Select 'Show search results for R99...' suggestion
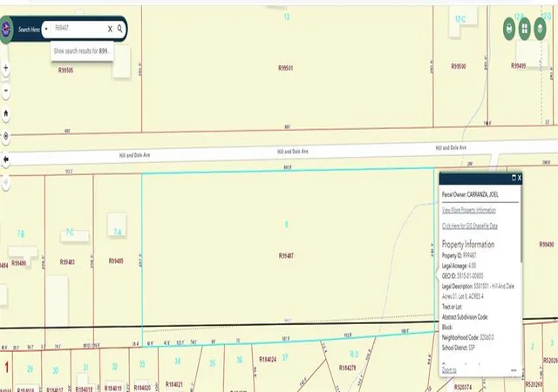The width and height of the screenshot is (558, 392). click(x=82, y=51)
